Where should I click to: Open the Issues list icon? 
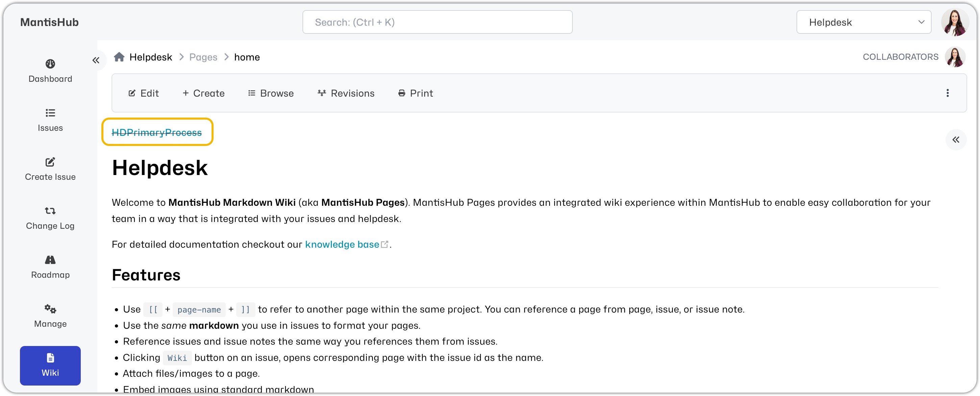(x=50, y=113)
